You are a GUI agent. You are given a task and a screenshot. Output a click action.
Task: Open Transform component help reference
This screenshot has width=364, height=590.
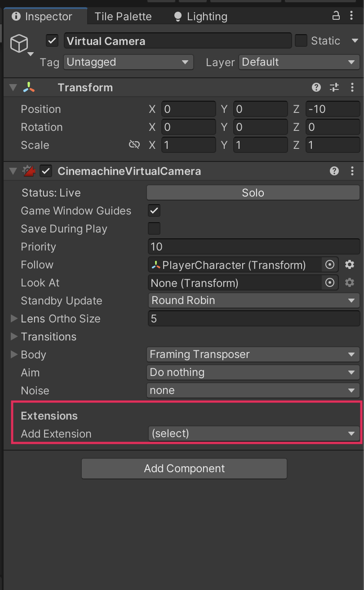(x=316, y=87)
